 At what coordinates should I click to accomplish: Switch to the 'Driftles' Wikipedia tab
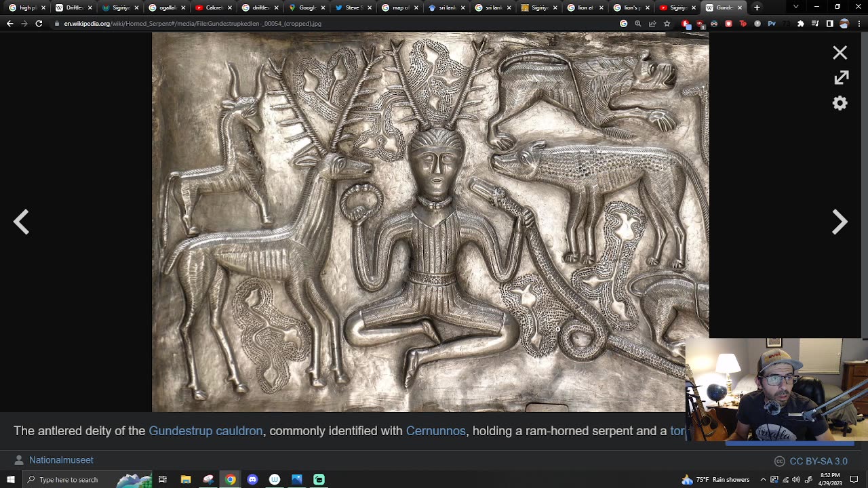pyautogui.click(x=74, y=7)
